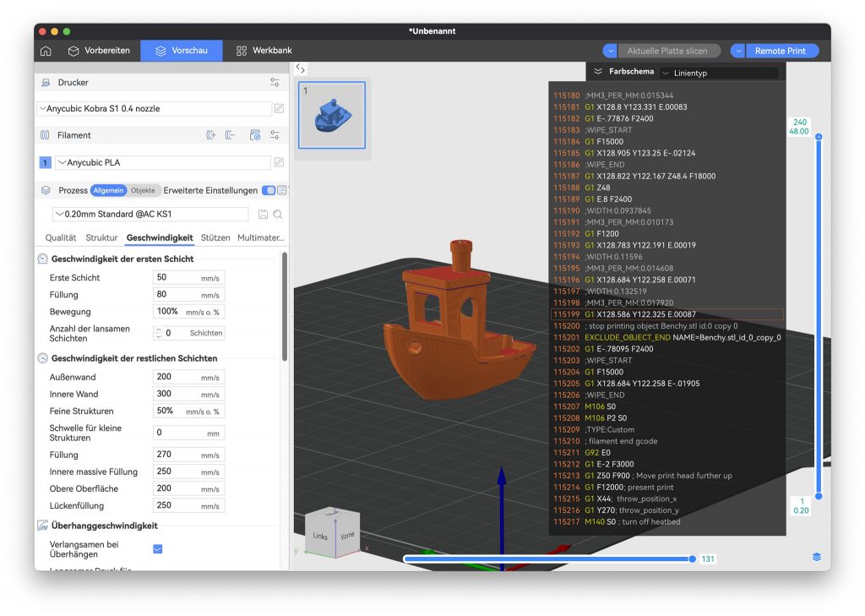This screenshot has height=616, width=865.
Task: Click the Remote Print button
Action: click(x=780, y=51)
